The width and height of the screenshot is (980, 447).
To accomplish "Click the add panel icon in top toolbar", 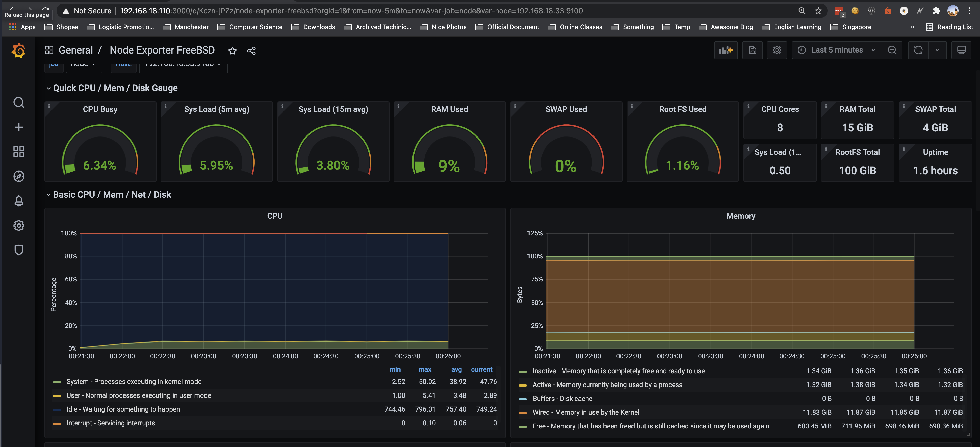I will pos(726,50).
